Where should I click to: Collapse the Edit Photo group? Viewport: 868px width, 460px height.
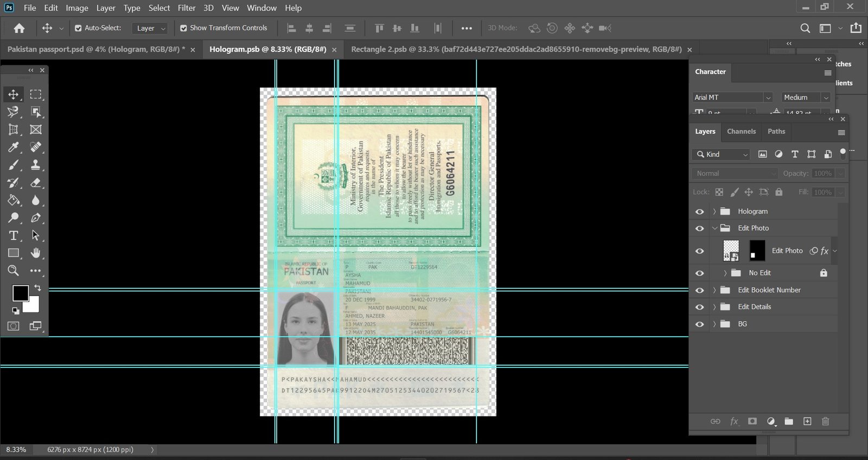click(x=714, y=228)
